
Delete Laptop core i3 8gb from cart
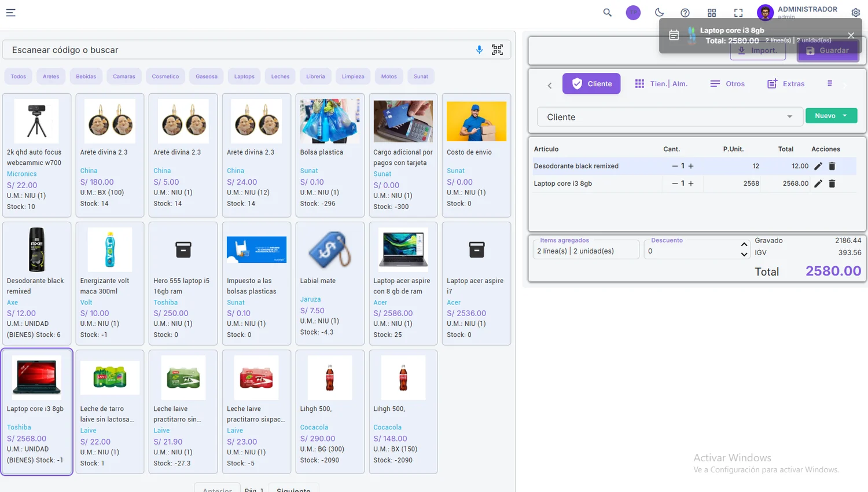[x=832, y=183]
